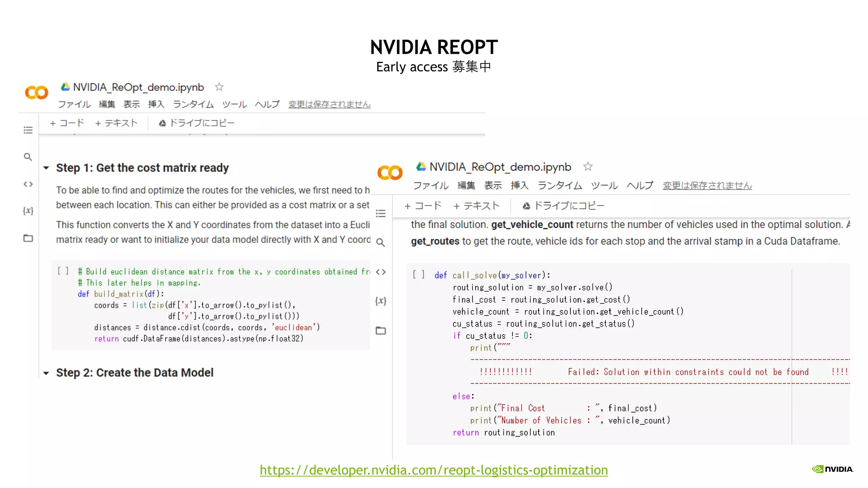Collapse the Step 1 section
The width and height of the screenshot is (868, 488).
[46, 168]
